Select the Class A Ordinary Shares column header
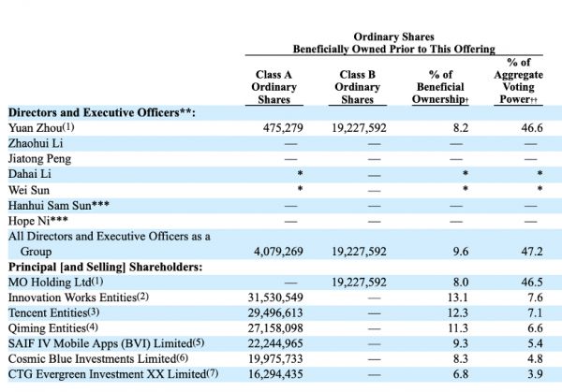Viewport: 562px width, 392px height. pos(274,87)
